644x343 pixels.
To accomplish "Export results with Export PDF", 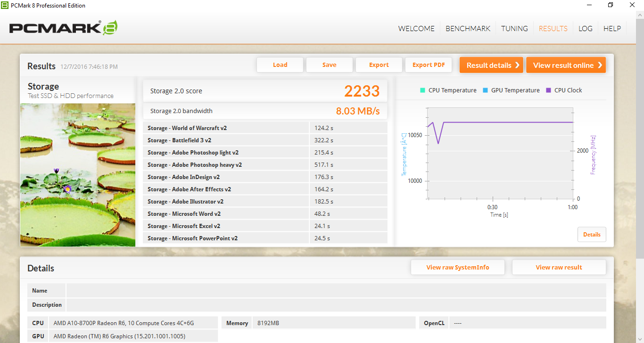I will [x=429, y=65].
